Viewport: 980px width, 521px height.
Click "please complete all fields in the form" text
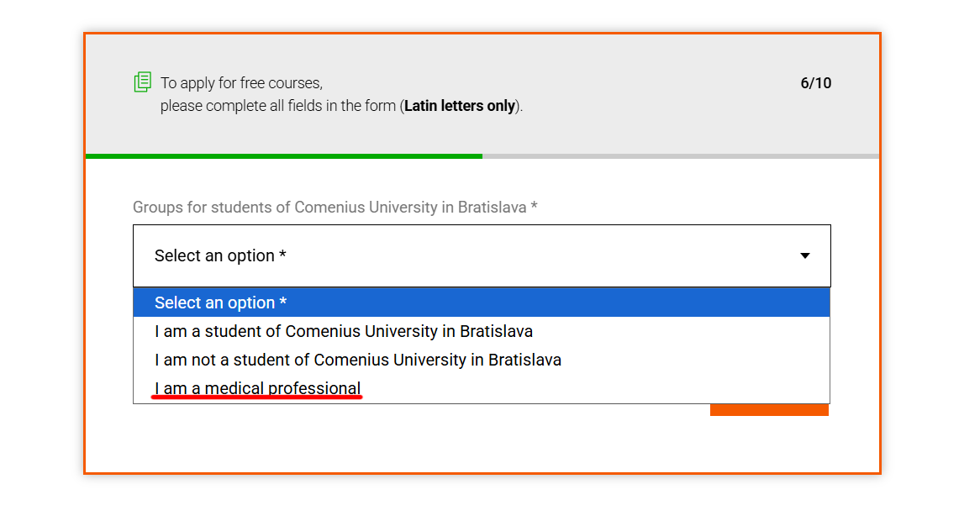(x=277, y=107)
